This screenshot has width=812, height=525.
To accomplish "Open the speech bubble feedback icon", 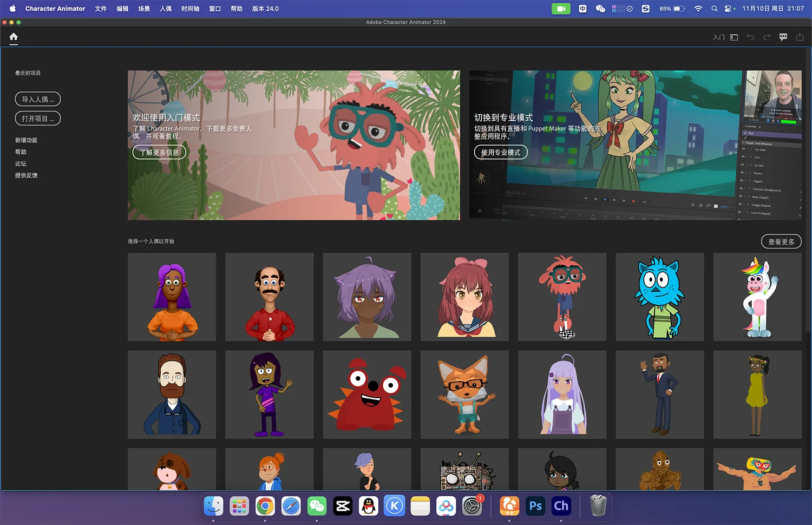I will (783, 37).
